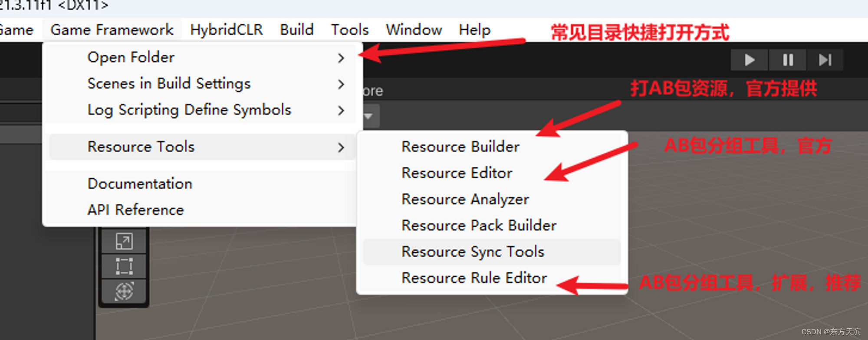The image size is (868, 340).
Task: Click the step-forward frame button
Action: click(825, 60)
